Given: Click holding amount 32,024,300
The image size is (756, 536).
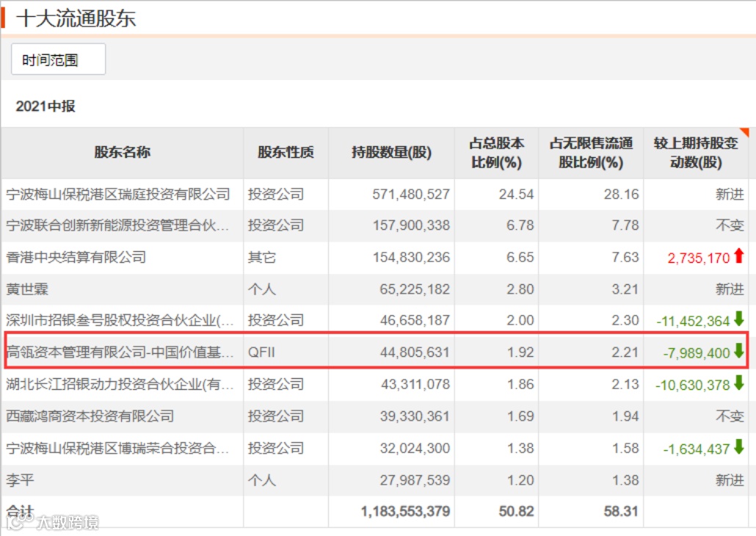Looking at the screenshot, I should pyautogui.click(x=415, y=448).
